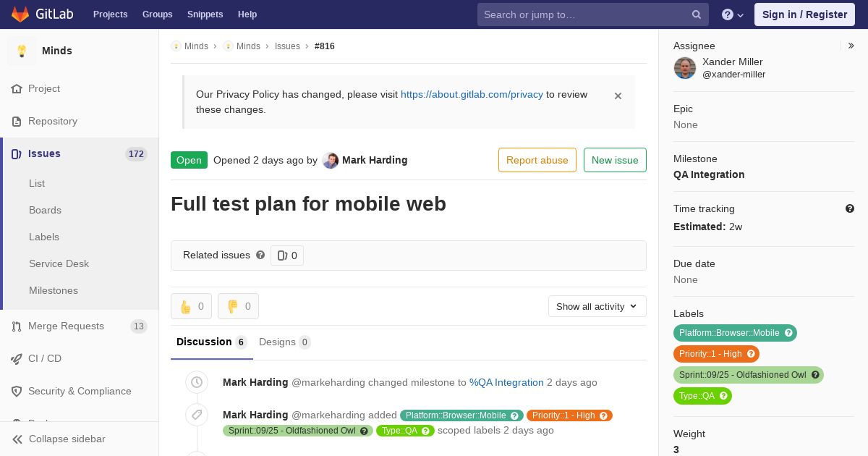The height and width of the screenshot is (456, 868).
Task: Click the clock icon on milestone activity
Action: tap(197, 382)
